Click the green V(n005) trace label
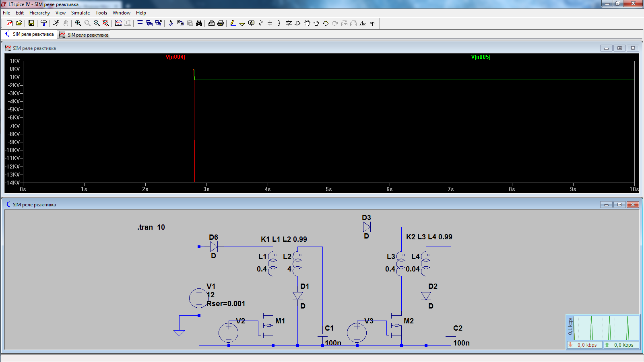644x362 pixels. tap(481, 57)
